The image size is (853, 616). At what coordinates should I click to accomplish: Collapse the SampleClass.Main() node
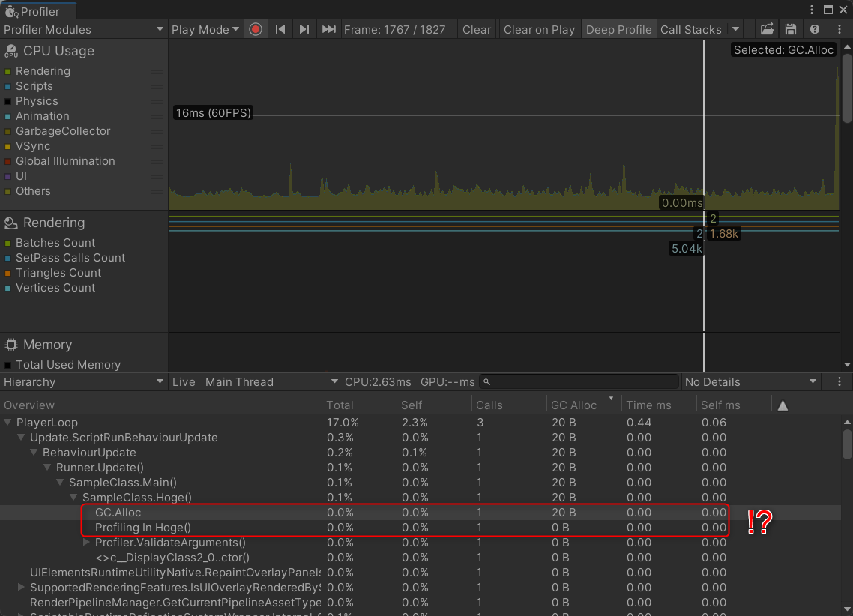click(x=61, y=483)
